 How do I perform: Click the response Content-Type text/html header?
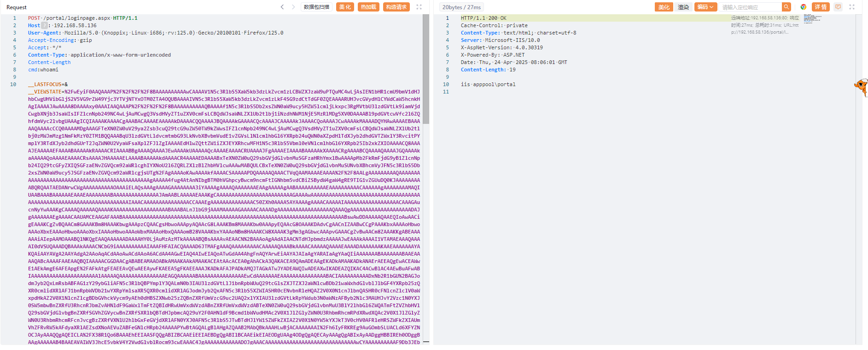click(518, 33)
